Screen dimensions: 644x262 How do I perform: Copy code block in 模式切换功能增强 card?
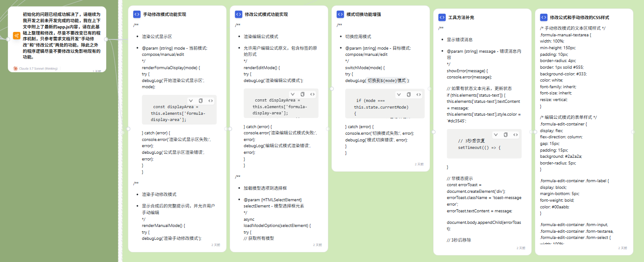409,94
